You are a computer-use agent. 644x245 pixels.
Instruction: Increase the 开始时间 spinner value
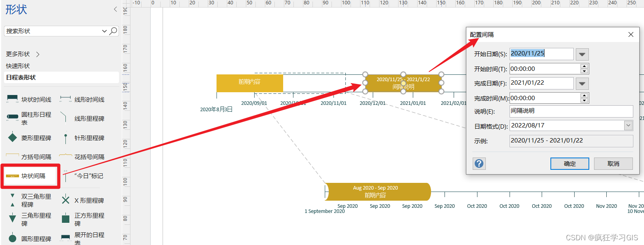584,66
